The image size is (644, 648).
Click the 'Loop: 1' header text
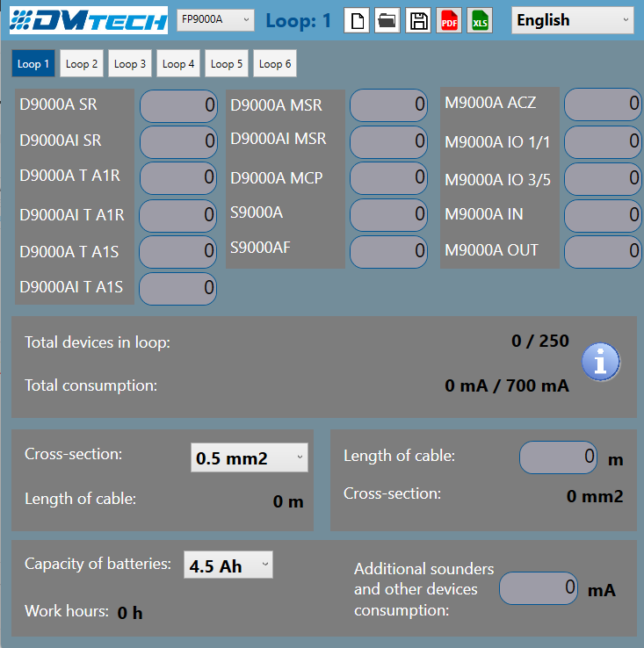[298, 20]
